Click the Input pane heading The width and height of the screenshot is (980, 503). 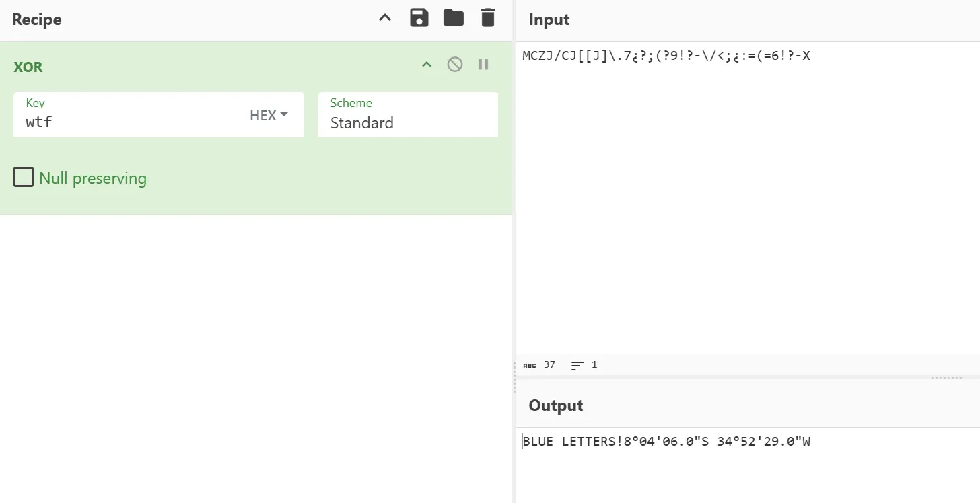[x=549, y=20]
